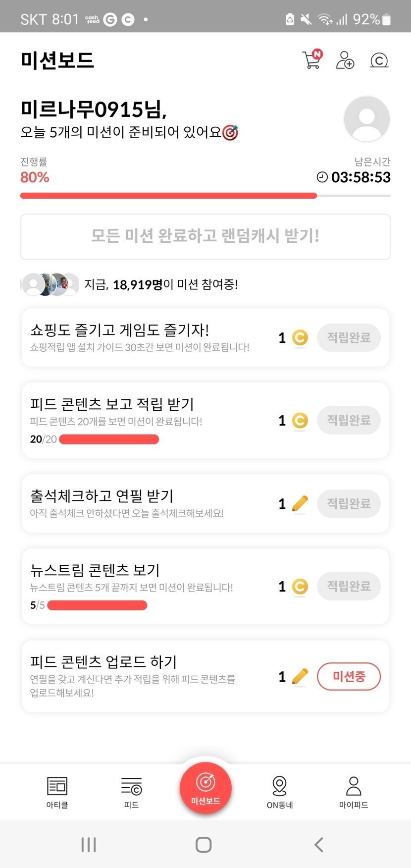Open the cash coin icon in header

click(379, 60)
